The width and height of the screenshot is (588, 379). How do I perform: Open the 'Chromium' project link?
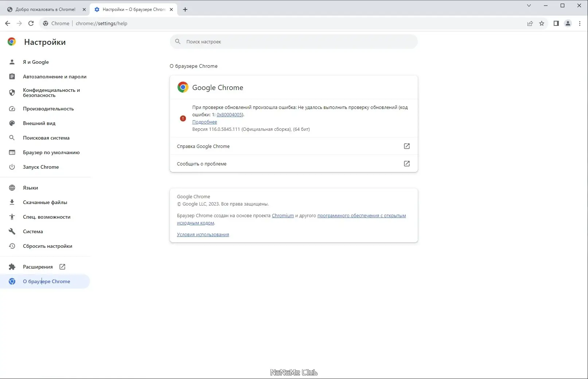[x=283, y=215]
